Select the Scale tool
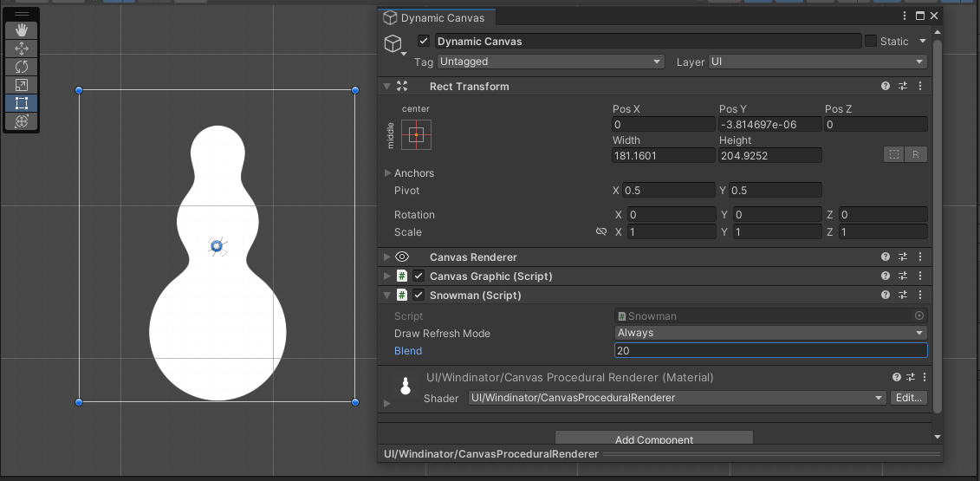 pos(22,84)
